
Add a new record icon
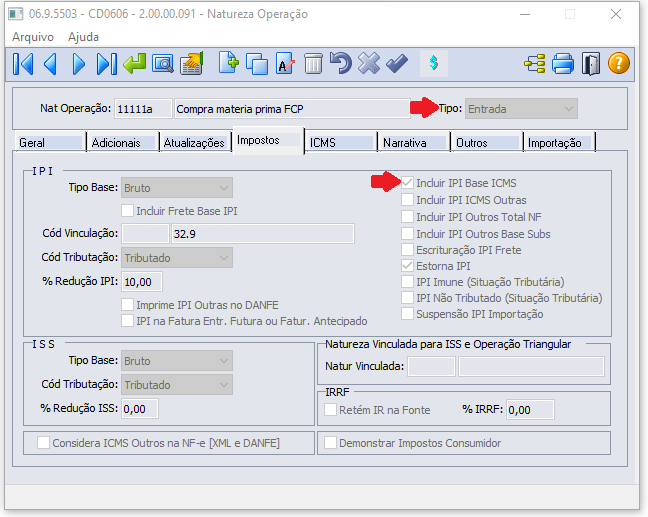(x=229, y=63)
